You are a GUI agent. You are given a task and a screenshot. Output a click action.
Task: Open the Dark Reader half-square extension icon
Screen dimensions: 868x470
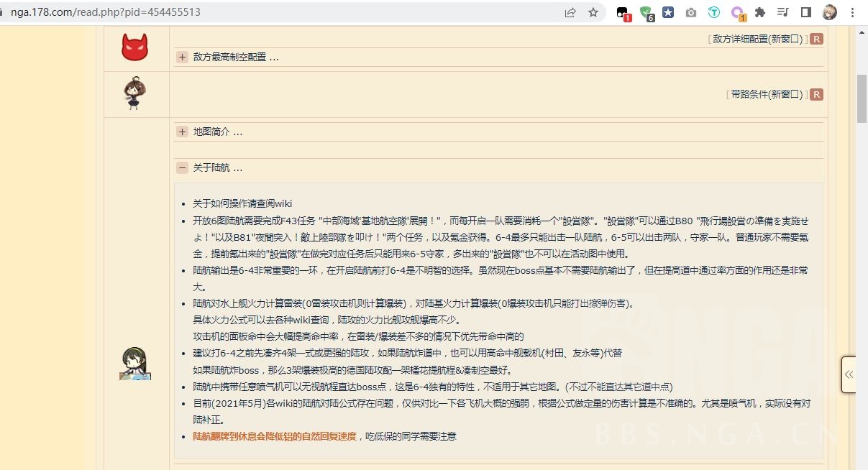click(805, 12)
